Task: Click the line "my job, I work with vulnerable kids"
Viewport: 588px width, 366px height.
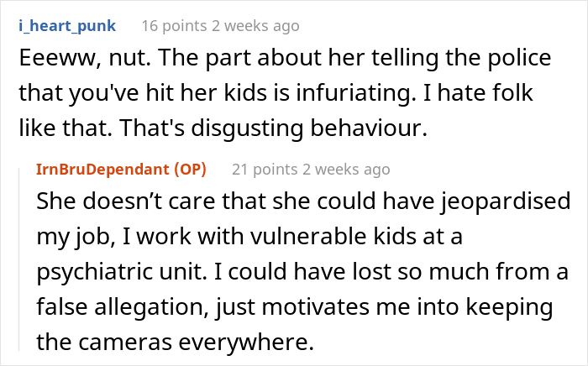Action: (x=249, y=237)
